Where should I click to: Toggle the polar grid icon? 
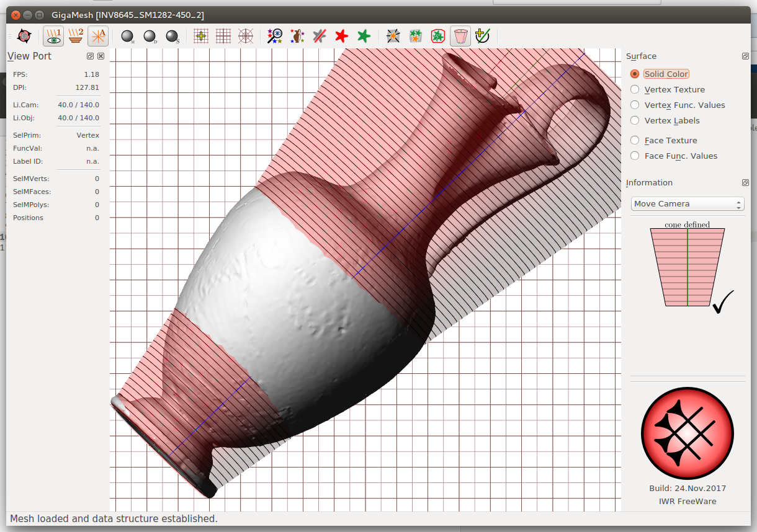[x=246, y=37]
